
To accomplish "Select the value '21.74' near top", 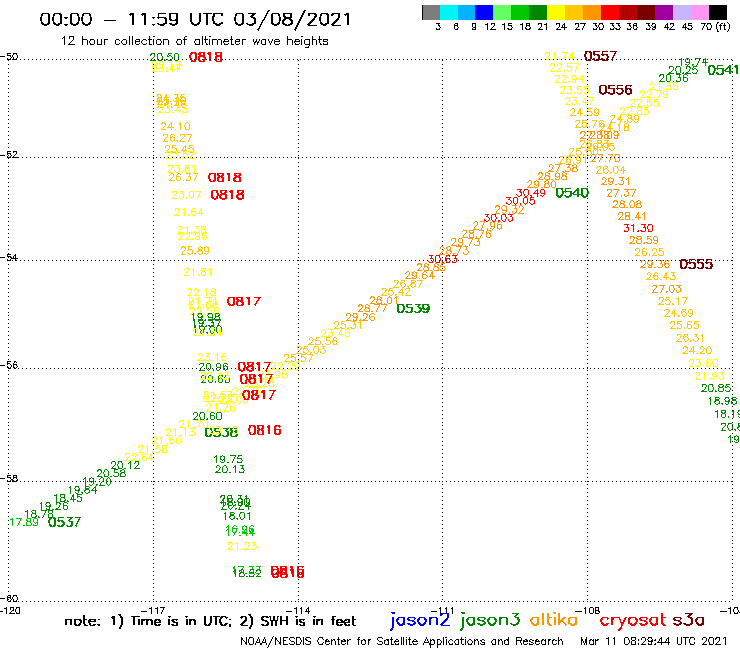I will click(559, 56).
